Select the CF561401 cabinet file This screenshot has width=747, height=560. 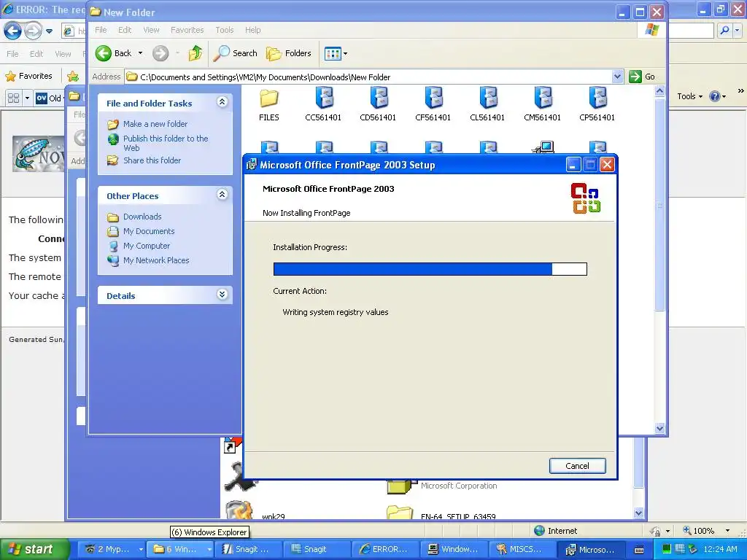tap(433, 104)
